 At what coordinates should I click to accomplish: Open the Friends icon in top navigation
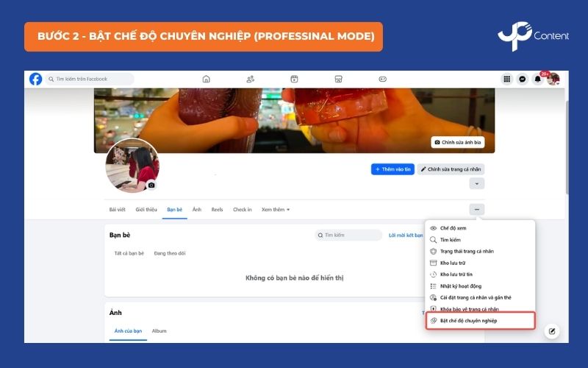(x=250, y=79)
